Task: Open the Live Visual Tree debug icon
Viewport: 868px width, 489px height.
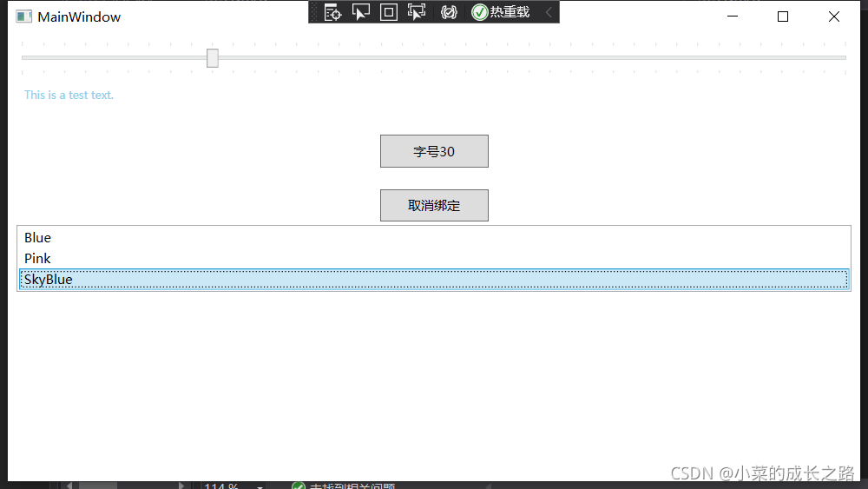Action: coord(332,12)
